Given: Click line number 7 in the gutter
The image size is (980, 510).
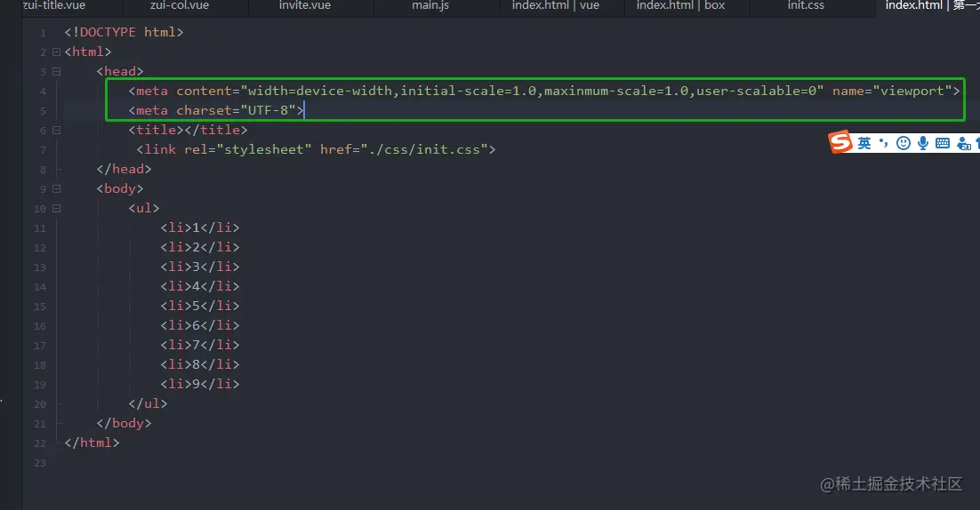Looking at the screenshot, I should click(x=43, y=150).
